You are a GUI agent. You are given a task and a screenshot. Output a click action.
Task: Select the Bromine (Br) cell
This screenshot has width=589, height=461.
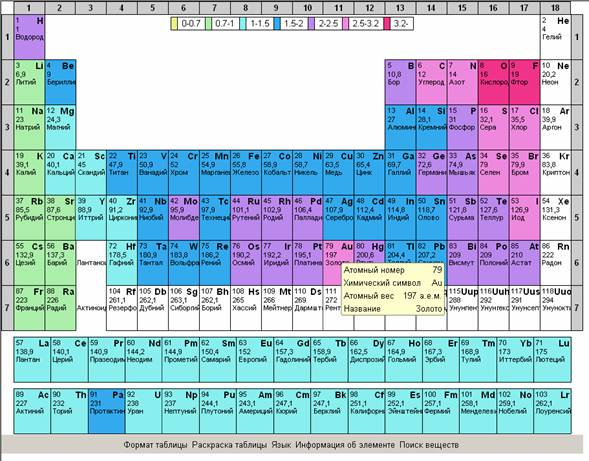coord(525,172)
